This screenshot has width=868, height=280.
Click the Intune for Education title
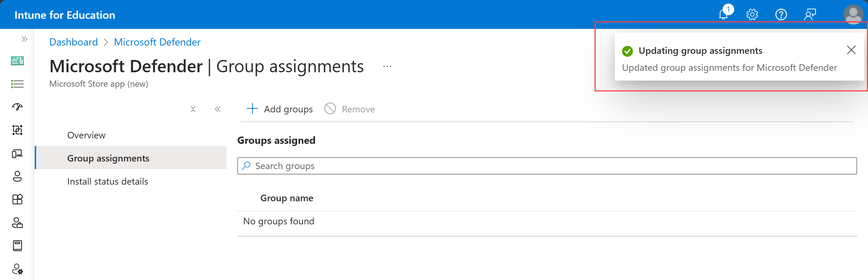point(65,15)
